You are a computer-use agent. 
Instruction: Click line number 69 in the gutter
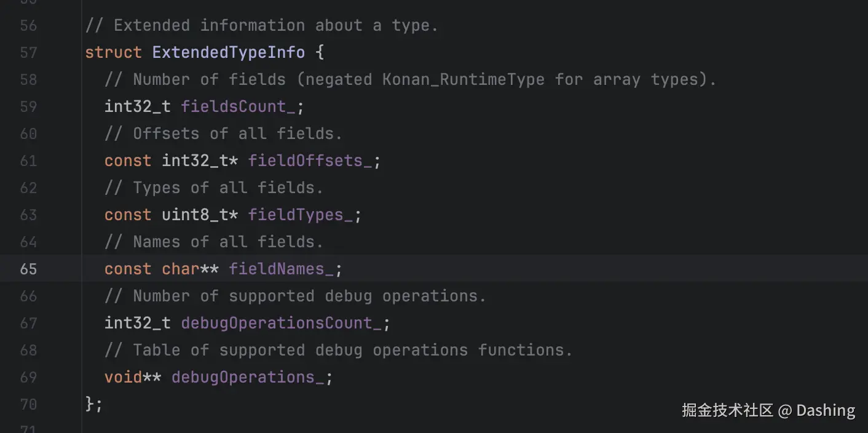pos(28,378)
